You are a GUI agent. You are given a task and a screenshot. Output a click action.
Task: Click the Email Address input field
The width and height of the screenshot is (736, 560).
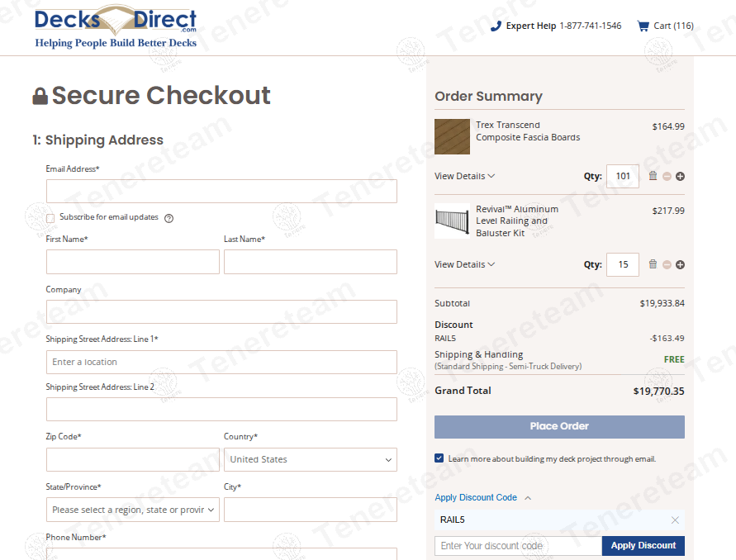[221, 191]
